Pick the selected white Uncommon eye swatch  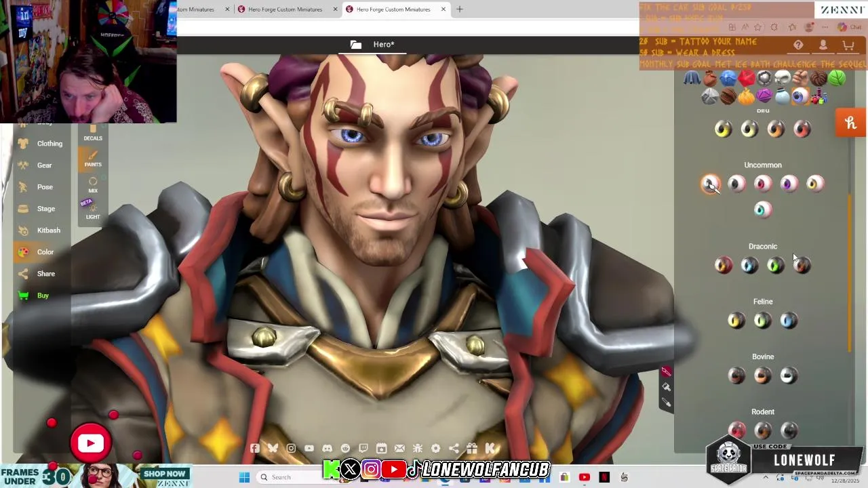(711, 184)
